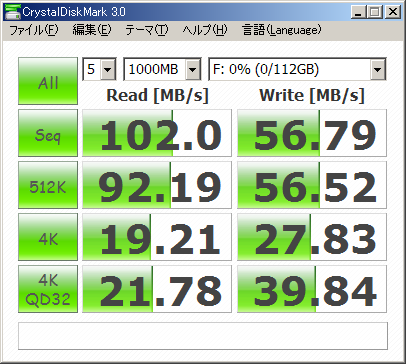Viewport: 406px width, 364px height.
Task: Click the CrystalDiskMark title bar icon
Action: click(x=12, y=12)
